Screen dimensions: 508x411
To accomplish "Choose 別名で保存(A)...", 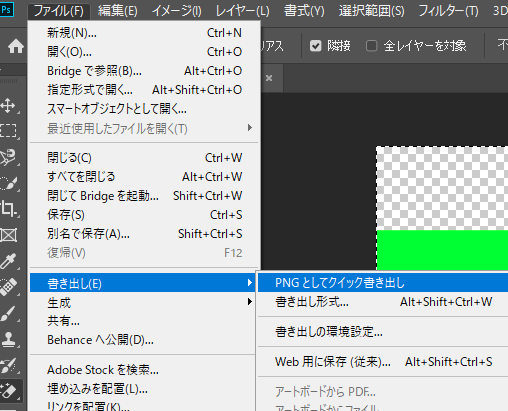I will coord(144,234).
